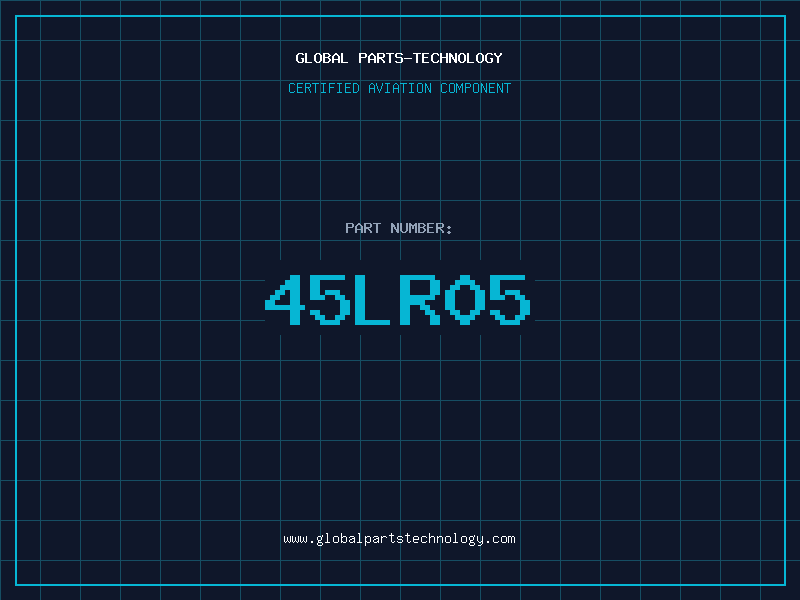Select the GLOBAL PARTS-TECHNOLOGY company heading
Viewport: 800px width, 600px height.
399,58
